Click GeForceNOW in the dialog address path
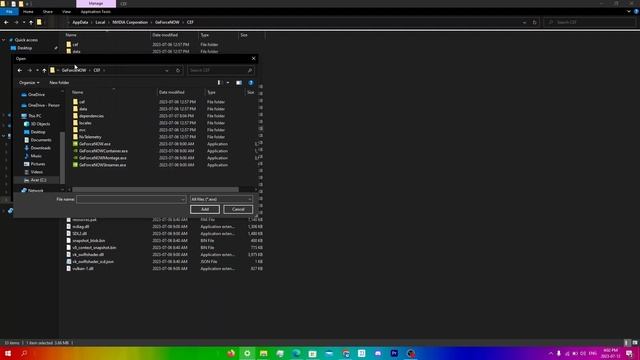The height and width of the screenshot is (360, 640). click(x=74, y=70)
